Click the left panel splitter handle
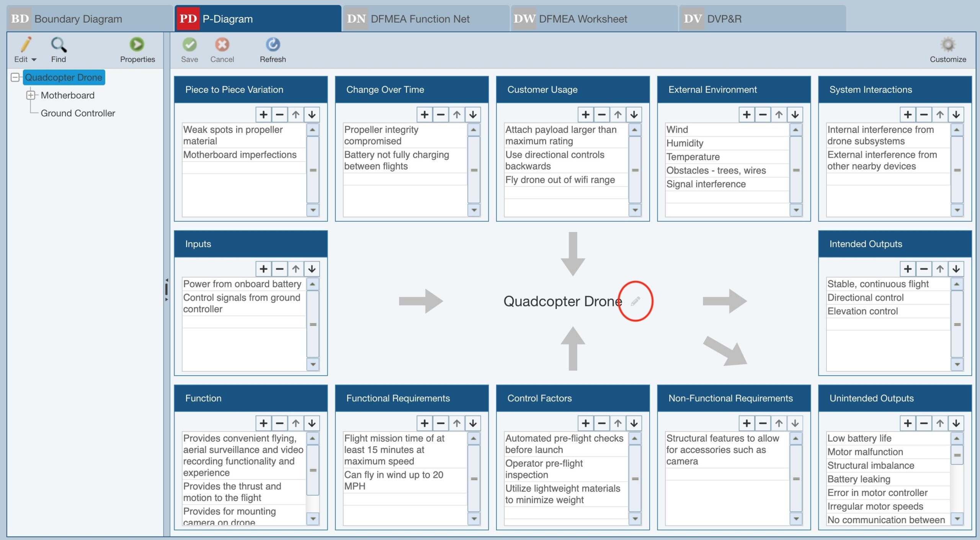 (x=167, y=289)
